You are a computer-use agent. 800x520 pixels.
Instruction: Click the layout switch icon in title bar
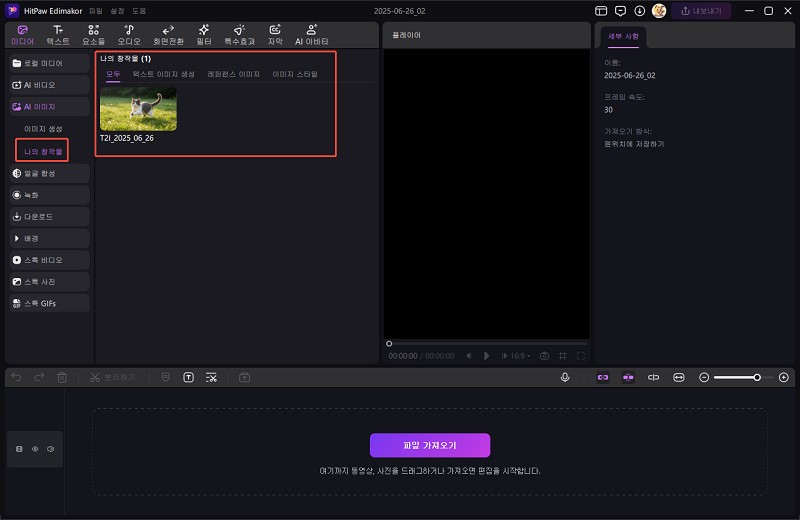601,11
